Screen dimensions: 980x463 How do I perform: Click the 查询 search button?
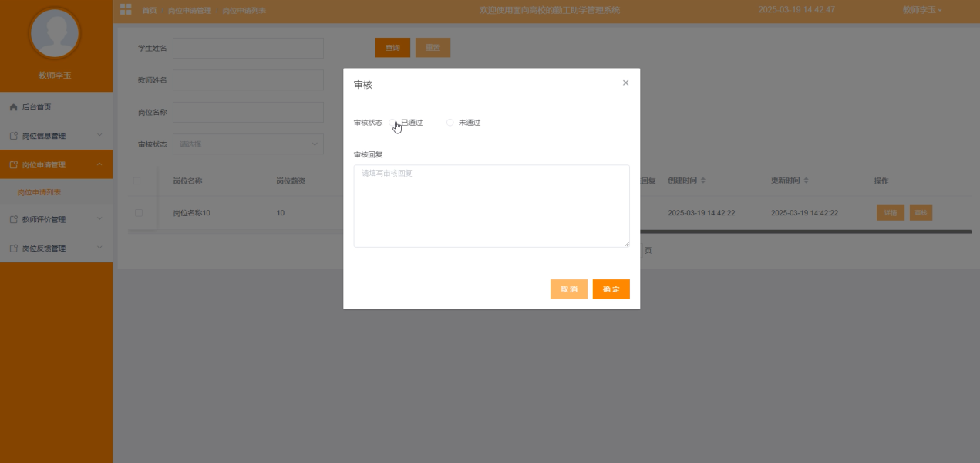pyautogui.click(x=393, y=48)
